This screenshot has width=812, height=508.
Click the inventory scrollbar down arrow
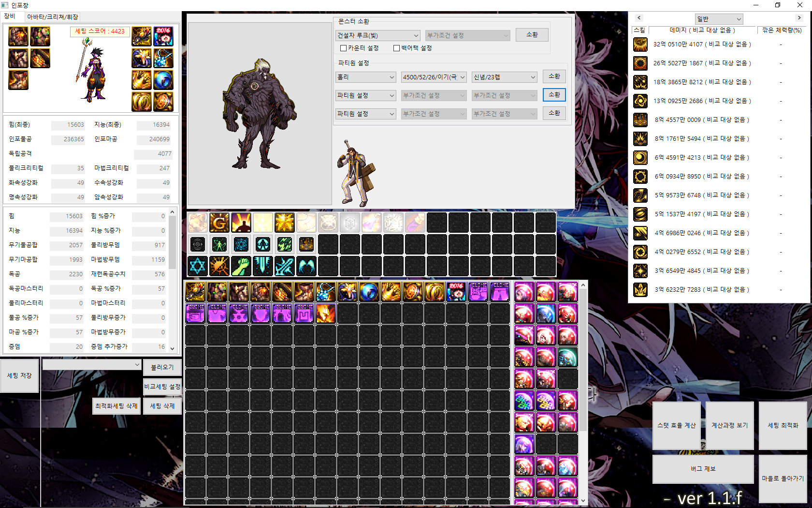pos(583,501)
